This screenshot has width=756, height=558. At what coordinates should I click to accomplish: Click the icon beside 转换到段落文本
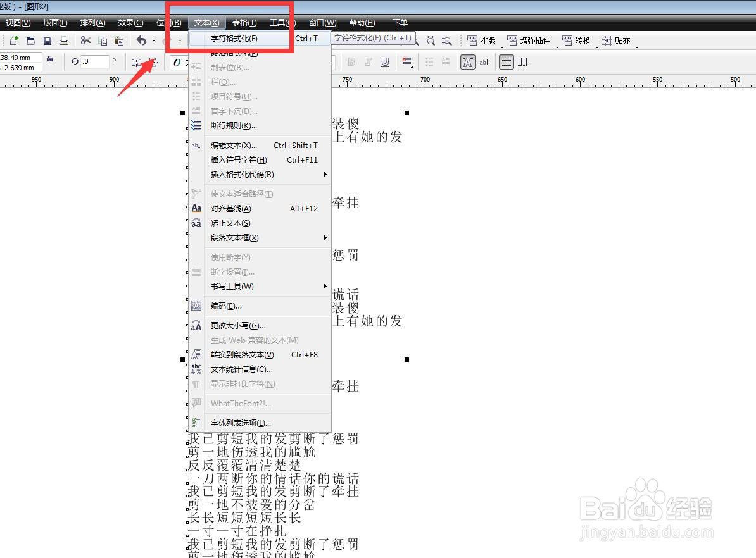(x=196, y=355)
